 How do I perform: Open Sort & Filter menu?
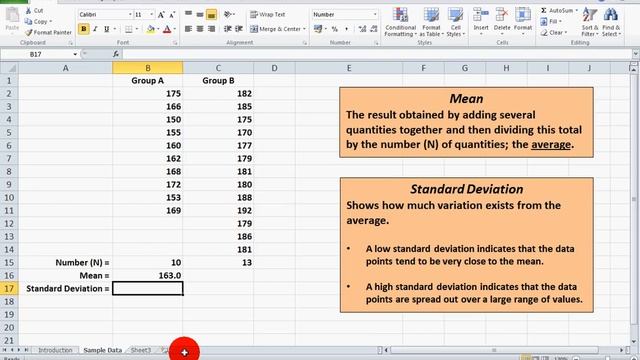(x=590, y=22)
